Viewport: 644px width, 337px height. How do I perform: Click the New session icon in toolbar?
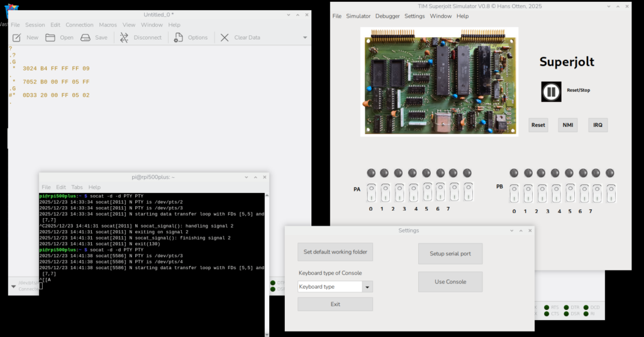click(17, 38)
